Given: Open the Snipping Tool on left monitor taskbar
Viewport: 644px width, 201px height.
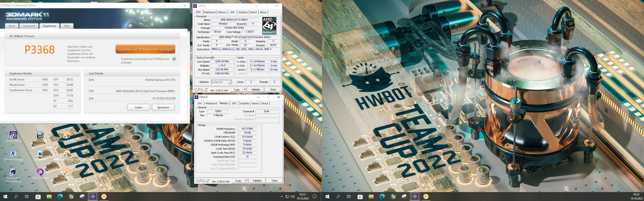Looking at the screenshot, I should pyautogui.click(x=82, y=197).
